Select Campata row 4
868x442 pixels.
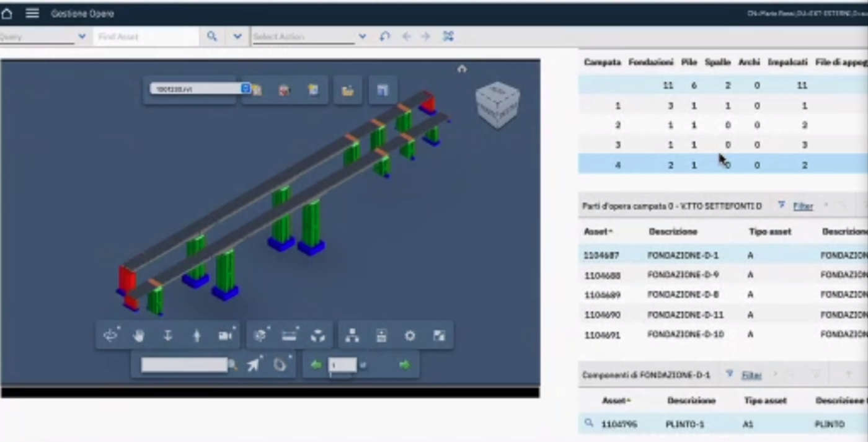723,165
